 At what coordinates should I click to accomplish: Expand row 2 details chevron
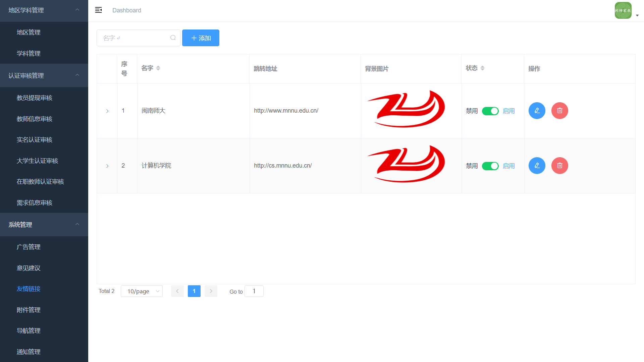pos(107,166)
